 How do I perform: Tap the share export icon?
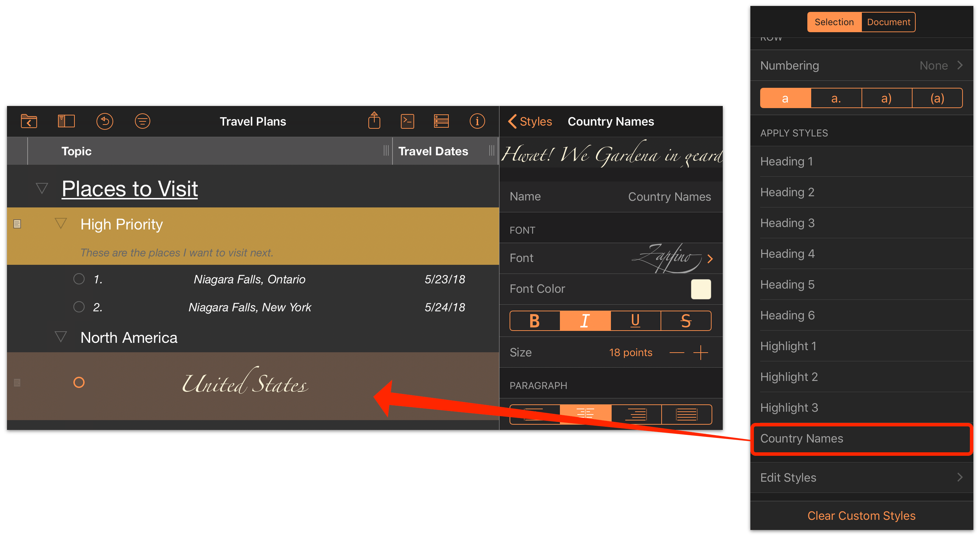(374, 120)
